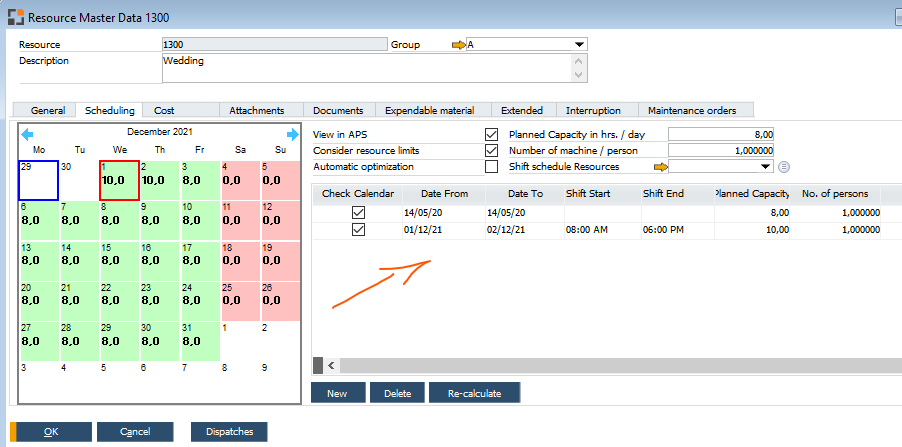Toggle the Consider resource limits checkbox
Image resolution: width=902 pixels, height=447 pixels.
[x=491, y=150]
